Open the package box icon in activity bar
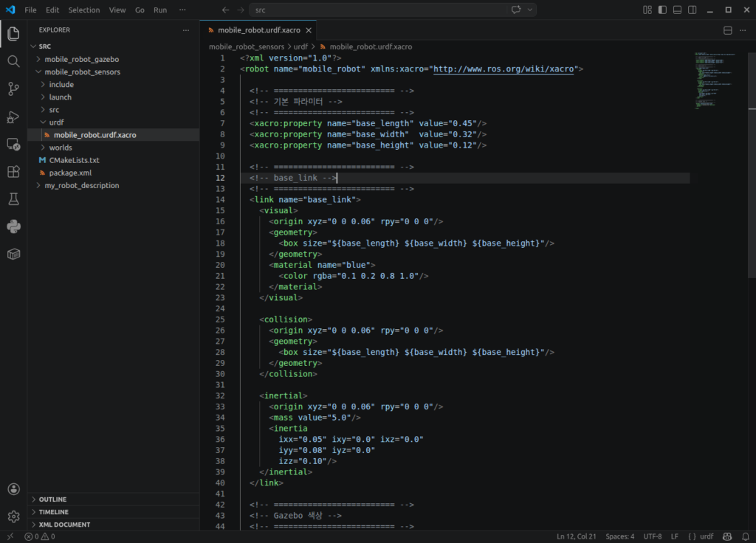The height and width of the screenshot is (543, 756). (13, 254)
